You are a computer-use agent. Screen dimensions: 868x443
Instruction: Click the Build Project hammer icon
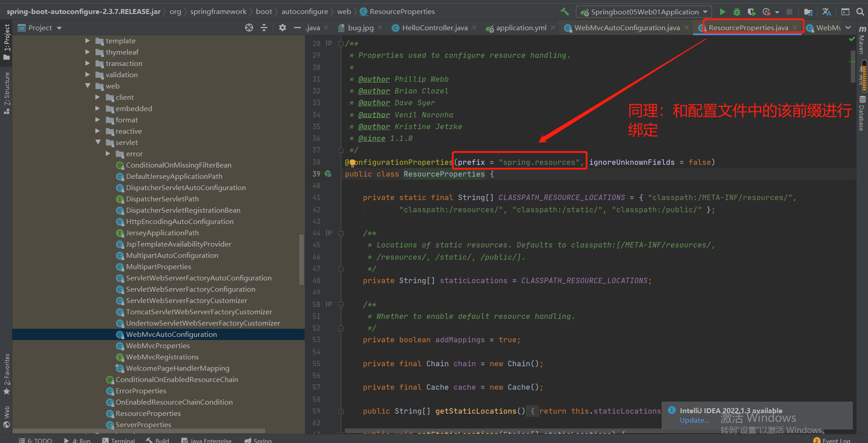pos(565,12)
